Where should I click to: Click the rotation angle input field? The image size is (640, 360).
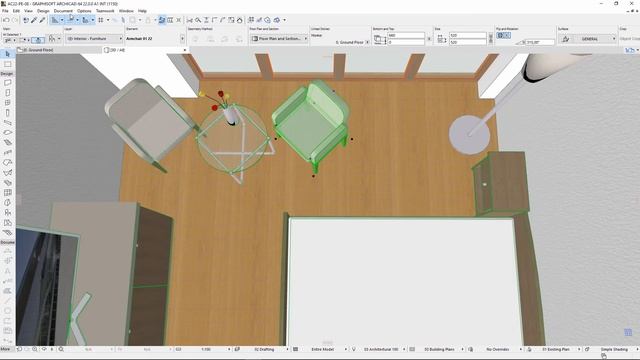click(539, 42)
